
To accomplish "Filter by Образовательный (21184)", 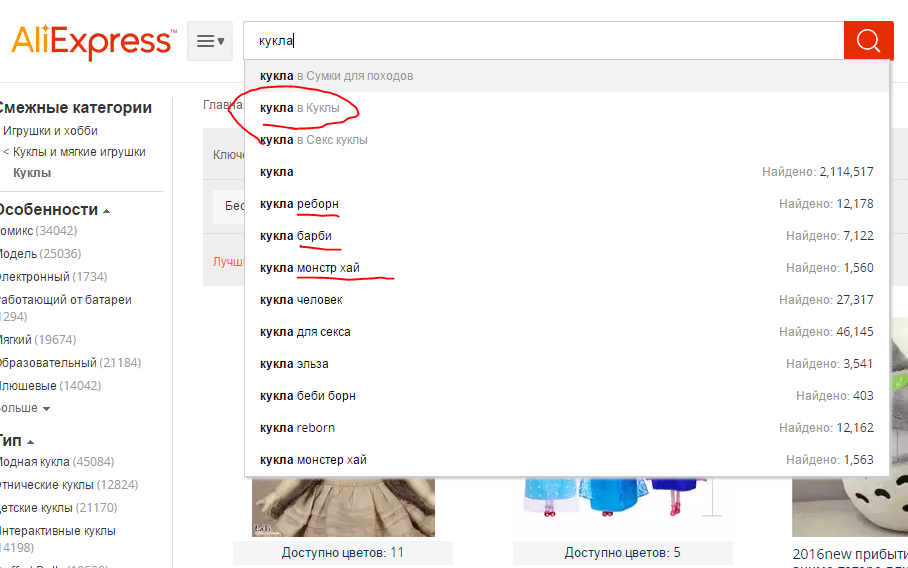I will [x=70, y=362].
